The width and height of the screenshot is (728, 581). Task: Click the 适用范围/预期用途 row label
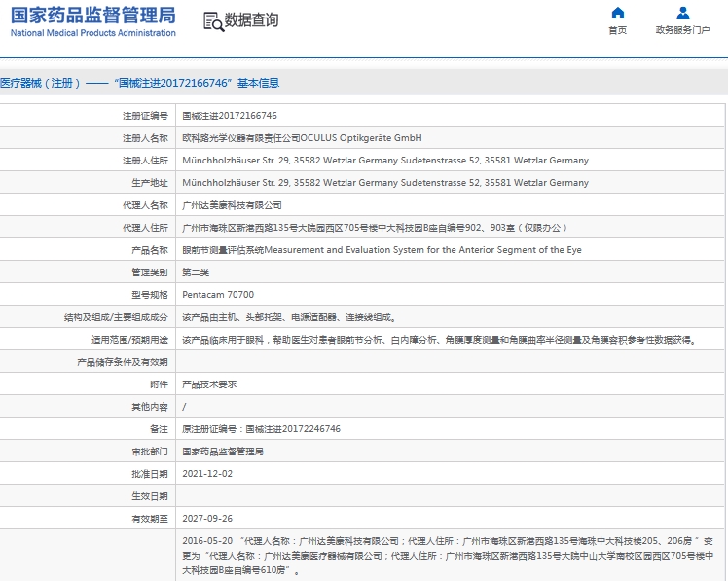click(129, 340)
